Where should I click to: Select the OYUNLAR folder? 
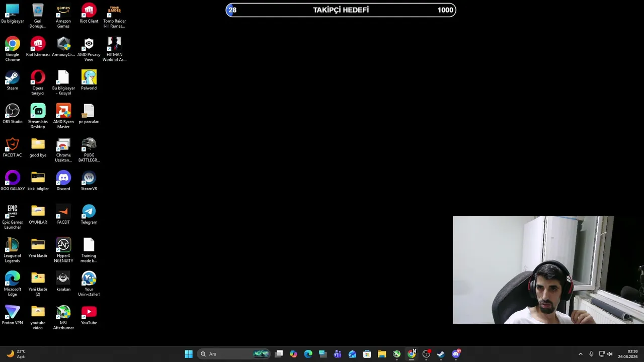coord(38,215)
